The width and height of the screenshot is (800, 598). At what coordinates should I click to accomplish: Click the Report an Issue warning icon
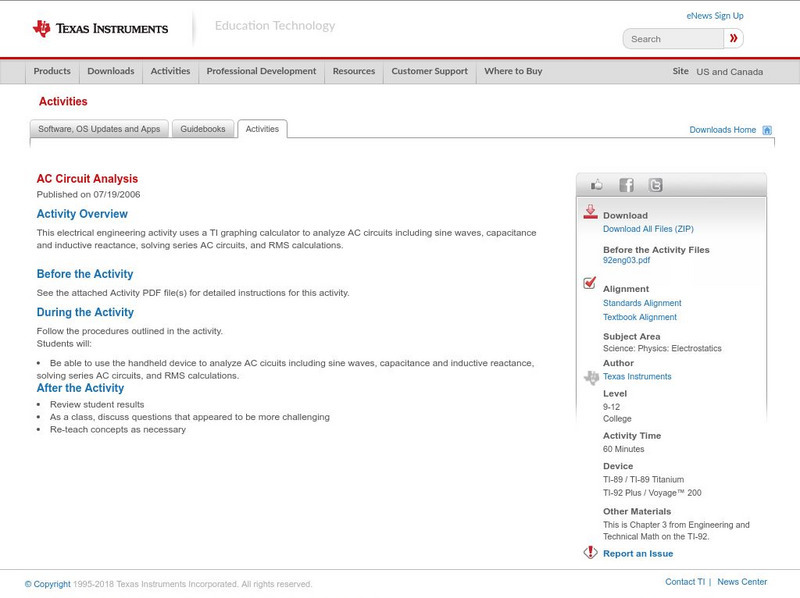click(x=590, y=552)
